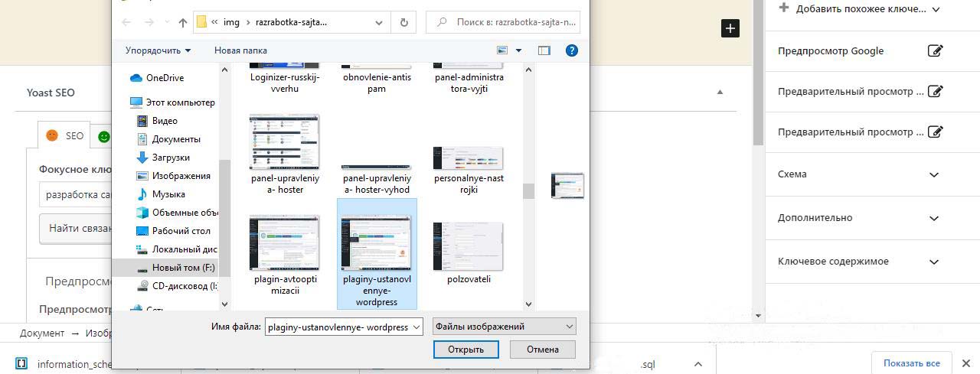Open Файлы изображений file type dropdown

504,327
